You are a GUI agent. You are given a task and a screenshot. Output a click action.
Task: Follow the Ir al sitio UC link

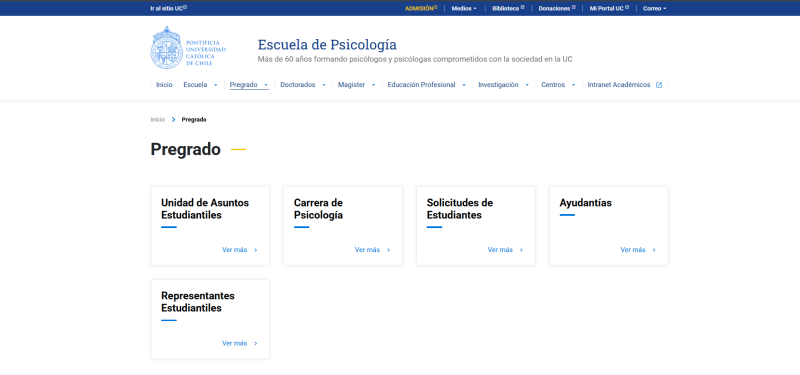tap(166, 9)
